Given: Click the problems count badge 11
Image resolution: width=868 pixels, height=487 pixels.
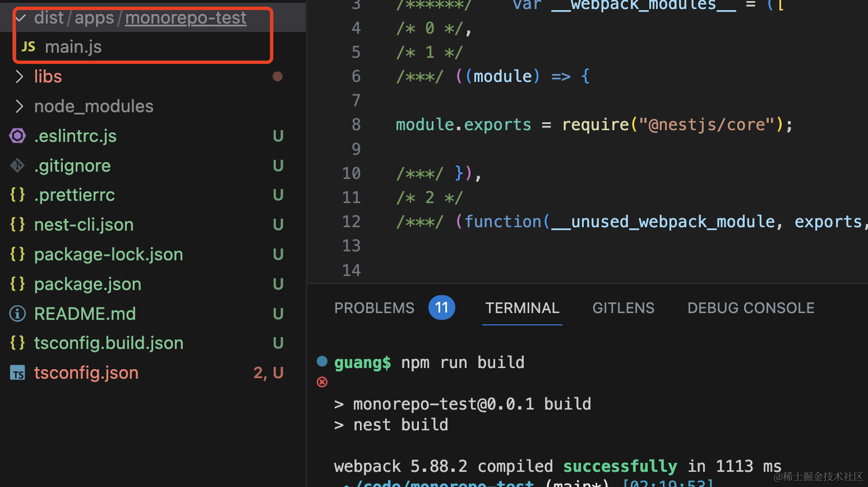Looking at the screenshot, I should tap(441, 308).
